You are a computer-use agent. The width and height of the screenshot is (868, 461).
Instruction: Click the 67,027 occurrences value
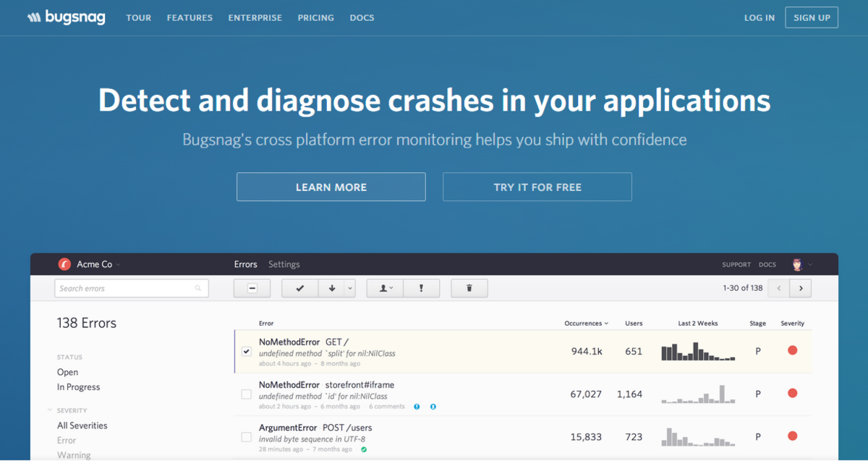586,394
